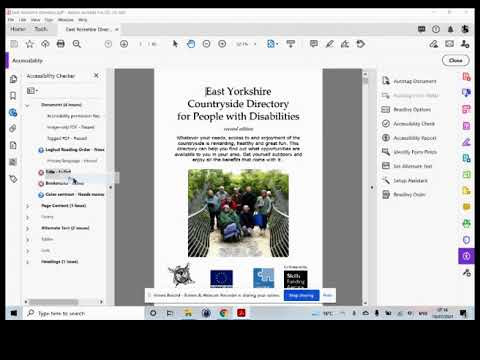480x360 pixels.
Task: Expand the Page Content tree node
Action: [27, 206]
